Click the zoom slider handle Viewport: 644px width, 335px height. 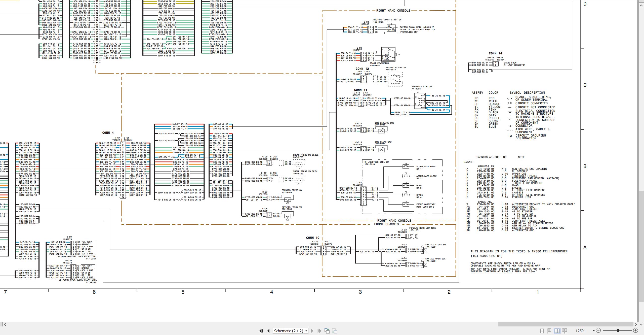pyautogui.click(x=618, y=330)
